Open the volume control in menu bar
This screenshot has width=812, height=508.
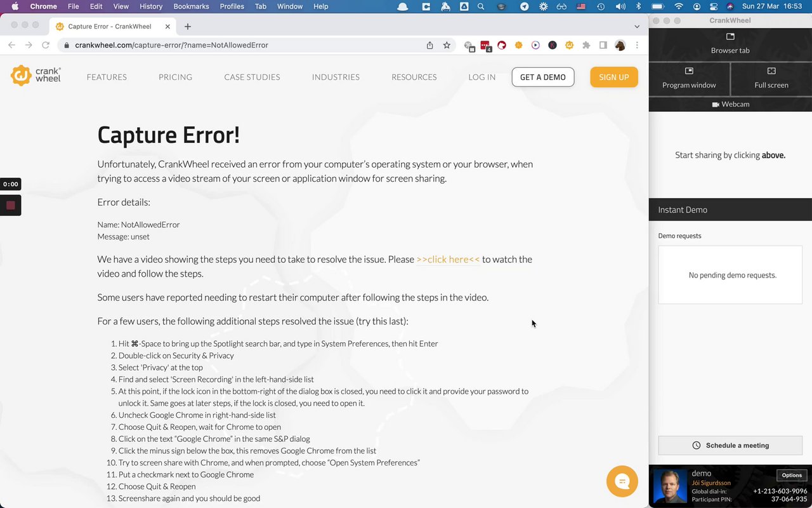pyautogui.click(x=620, y=6)
